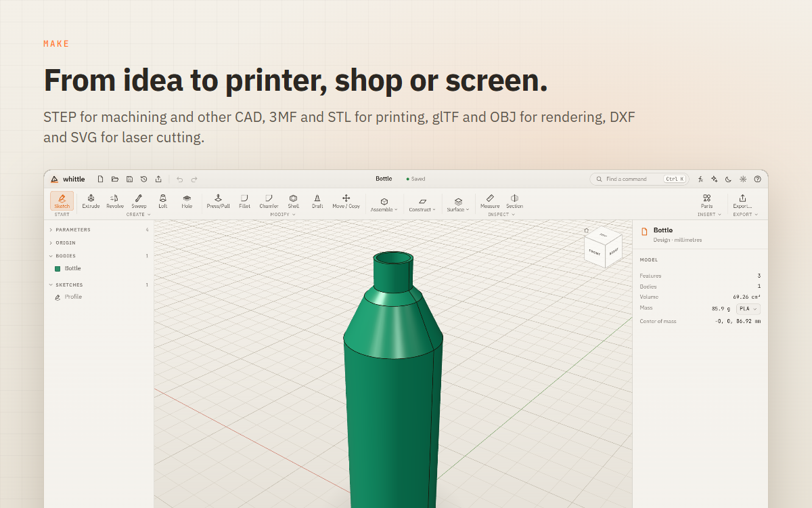The image size is (812, 508).
Task: Expand the PARAMETERS section
Action: click(x=99, y=230)
